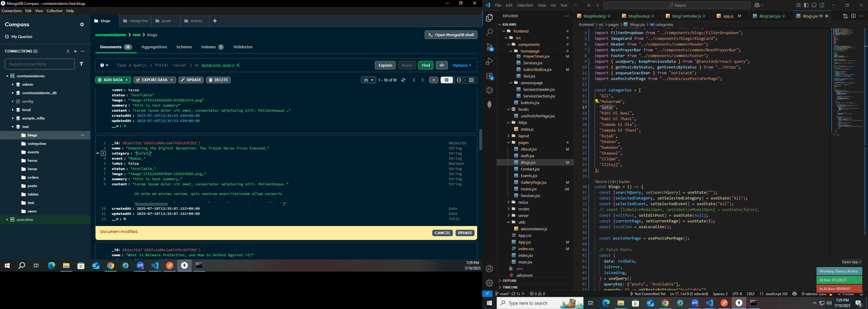
Task: Open the output options dropdown arrow
Action: 434,80
